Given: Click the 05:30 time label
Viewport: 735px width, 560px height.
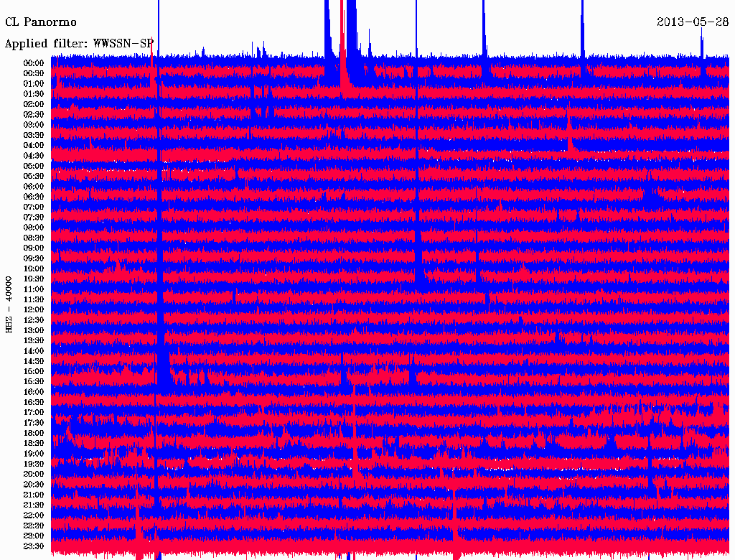Looking at the screenshot, I should click(34, 177).
